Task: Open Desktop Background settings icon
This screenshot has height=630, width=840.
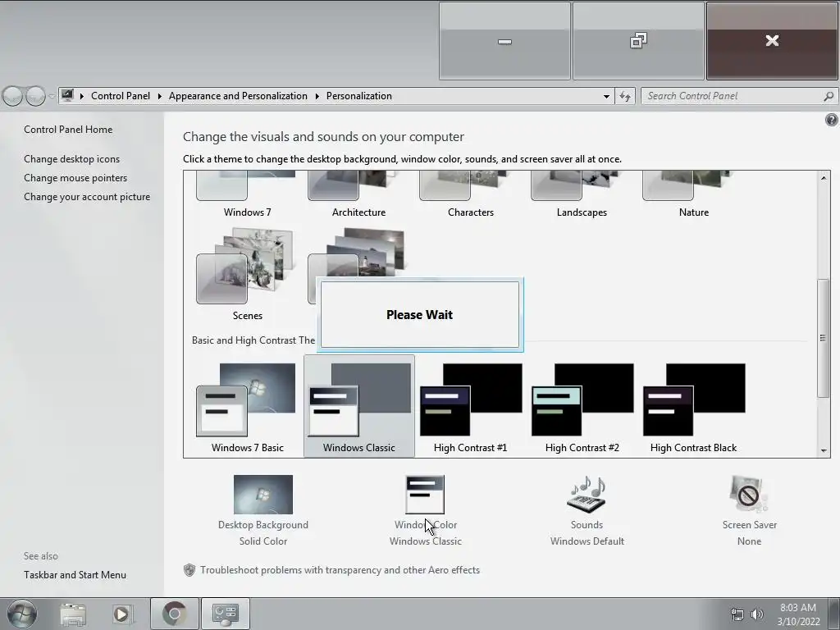Action: [x=263, y=495]
